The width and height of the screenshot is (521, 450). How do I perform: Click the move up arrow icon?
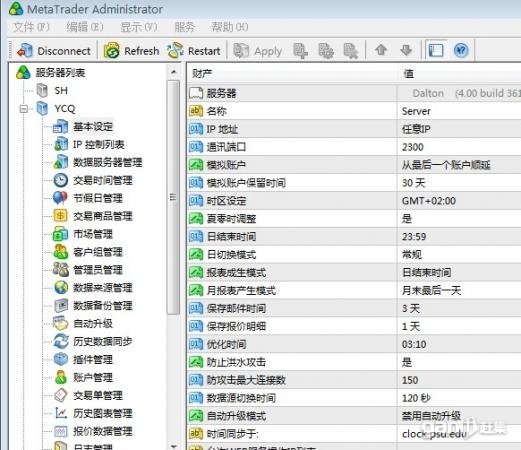(381, 50)
